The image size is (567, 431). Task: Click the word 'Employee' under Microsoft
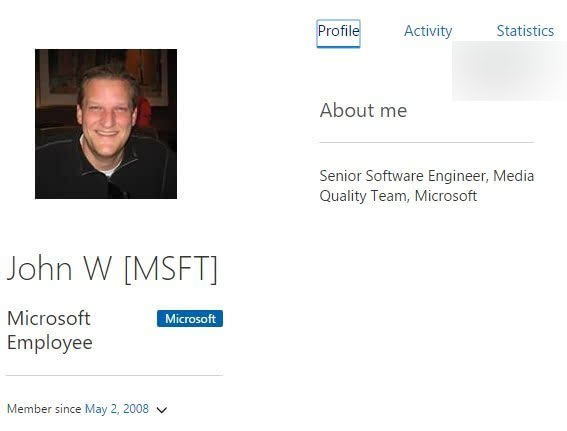pyautogui.click(x=50, y=343)
